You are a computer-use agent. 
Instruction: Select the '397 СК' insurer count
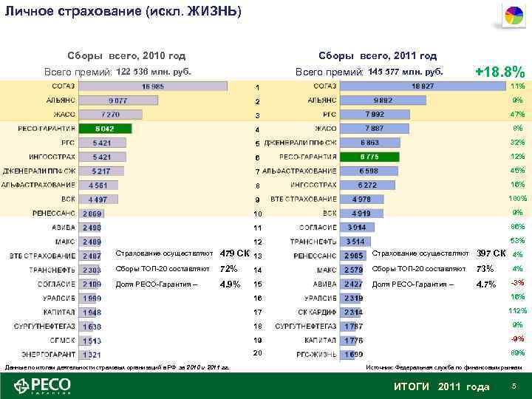491,253
